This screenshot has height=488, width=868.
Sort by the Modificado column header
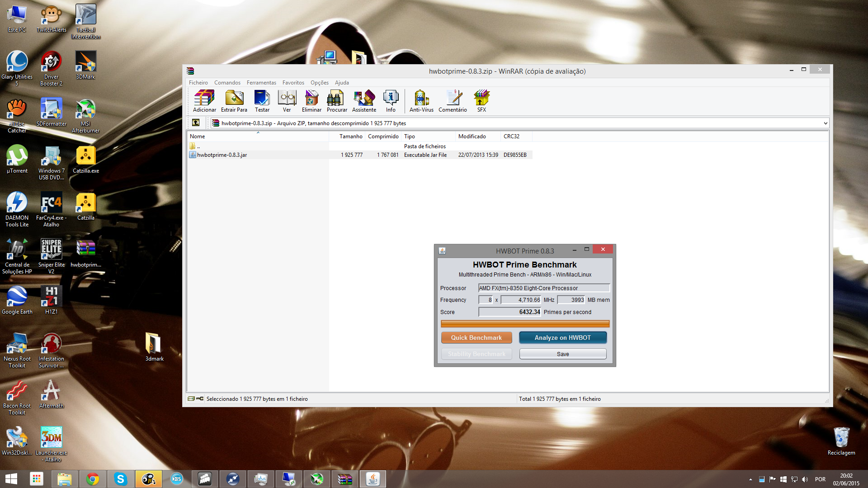478,136
